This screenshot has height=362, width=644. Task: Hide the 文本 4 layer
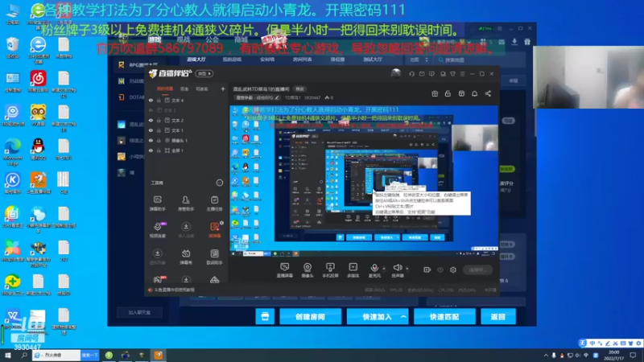[x=151, y=100]
